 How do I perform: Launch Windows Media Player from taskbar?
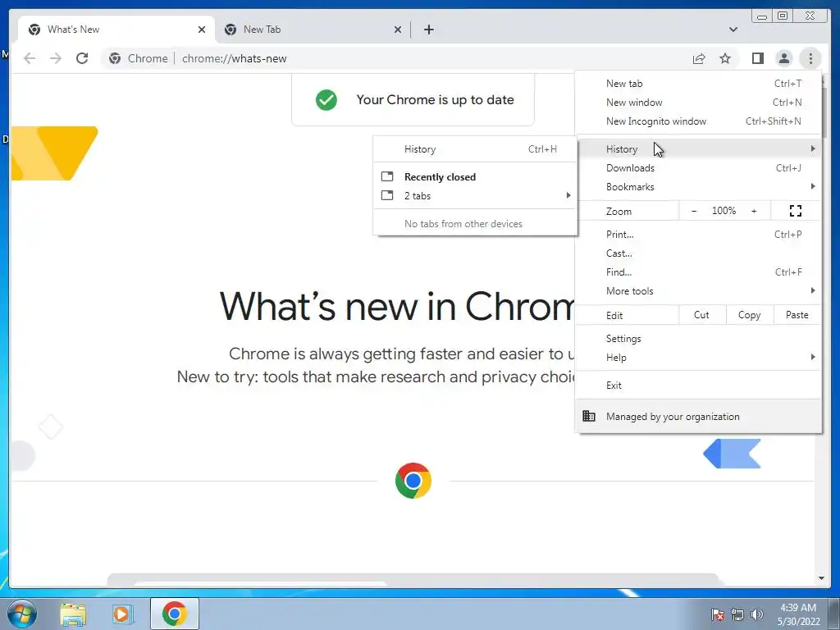121,614
